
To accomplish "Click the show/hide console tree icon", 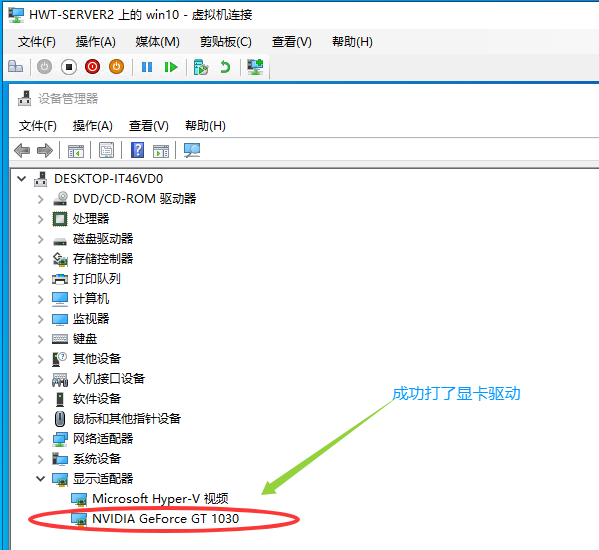I will pyautogui.click(x=76, y=151).
